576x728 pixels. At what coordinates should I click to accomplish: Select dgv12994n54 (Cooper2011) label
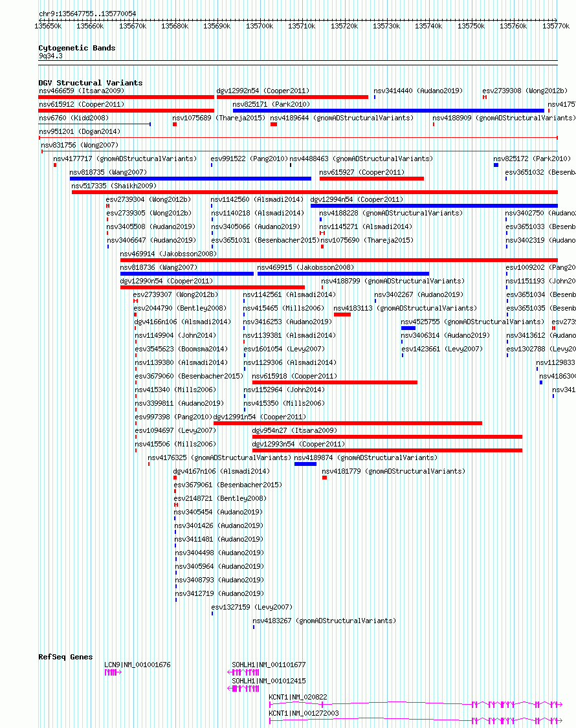(x=357, y=200)
